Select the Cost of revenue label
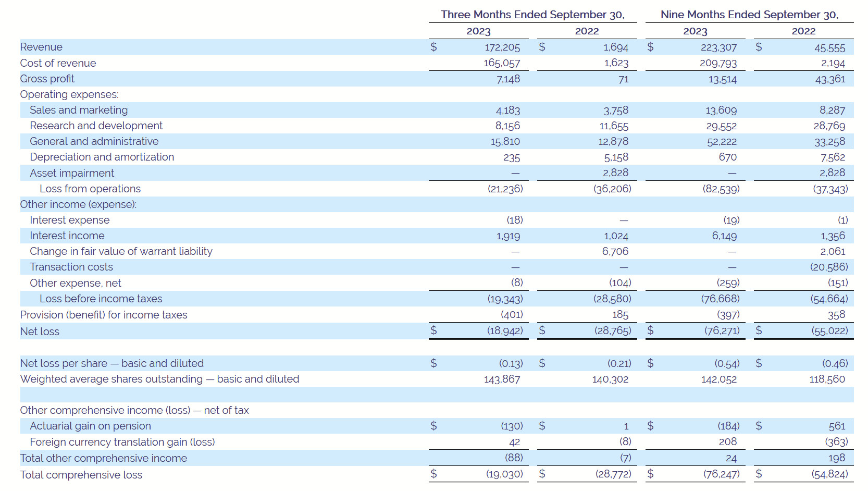 point(58,63)
